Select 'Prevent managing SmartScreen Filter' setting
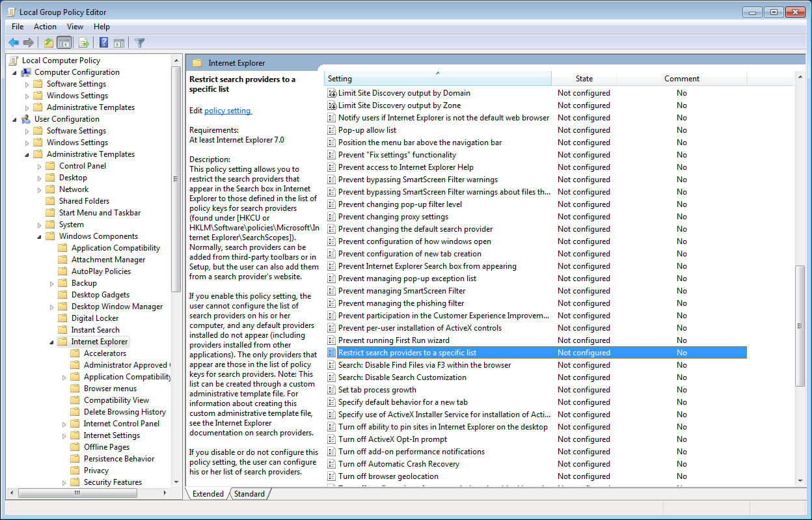This screenshot has width=812, height=520. click(x=402, y=291)
